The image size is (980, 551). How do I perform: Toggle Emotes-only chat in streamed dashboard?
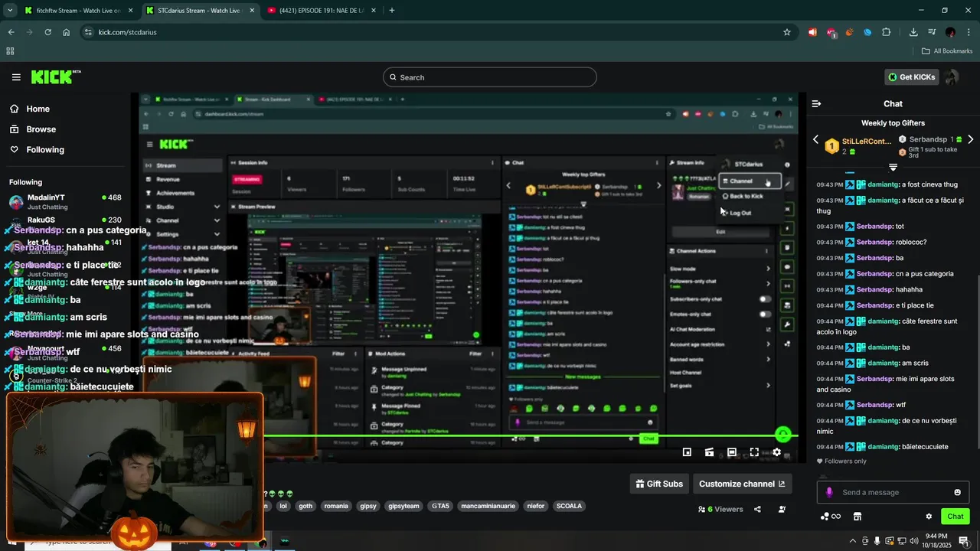(765, 314)
